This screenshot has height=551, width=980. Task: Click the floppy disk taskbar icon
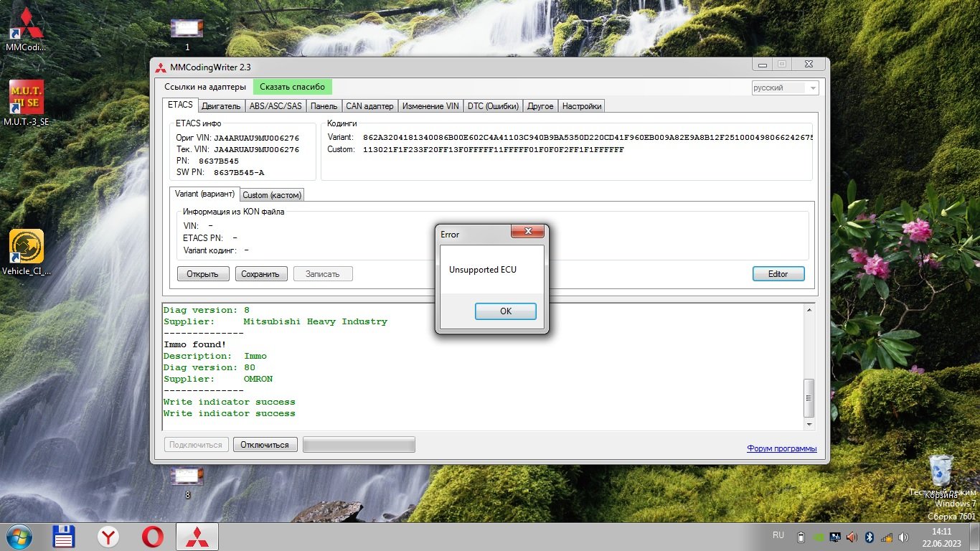pos(65,537)
